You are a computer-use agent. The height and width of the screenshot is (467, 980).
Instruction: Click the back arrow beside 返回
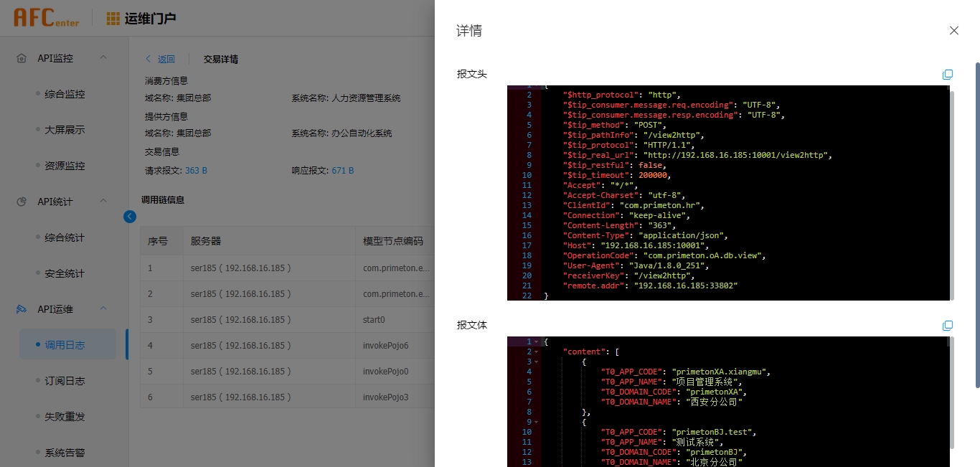(x=149, y=59)
